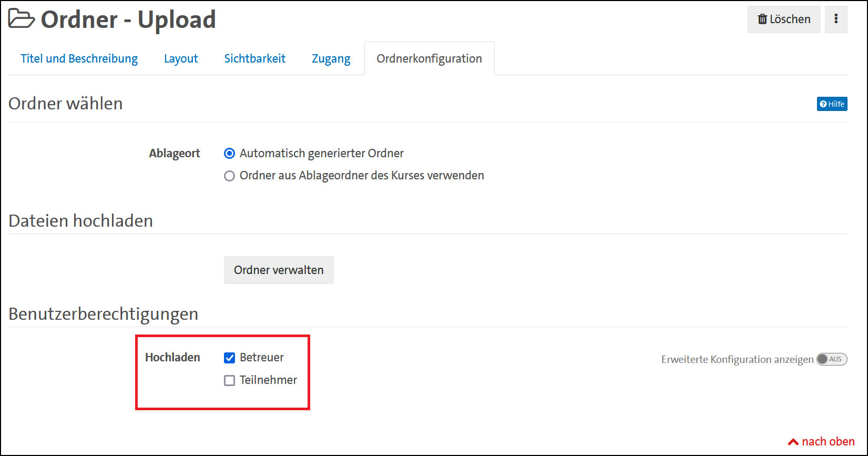Screen dimensions: 868x456
Task: Switch to the Titel und Beschreibung tab
Action: (79, 58)
